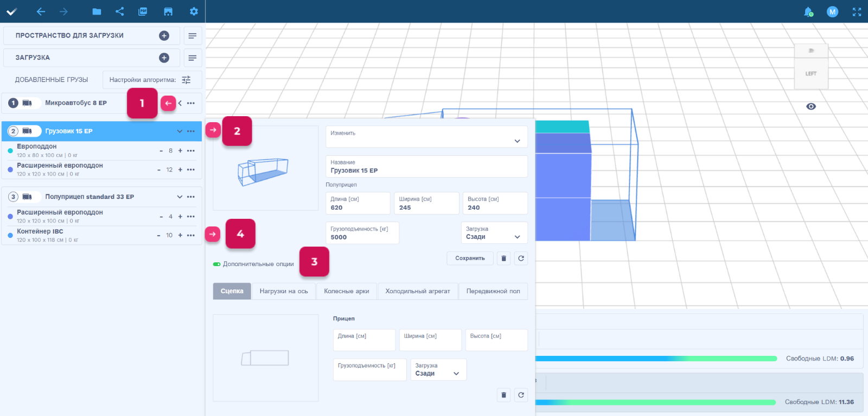
Task: Click the notifications bell icon
Action: pyautogui.click(x=808, y=11)
